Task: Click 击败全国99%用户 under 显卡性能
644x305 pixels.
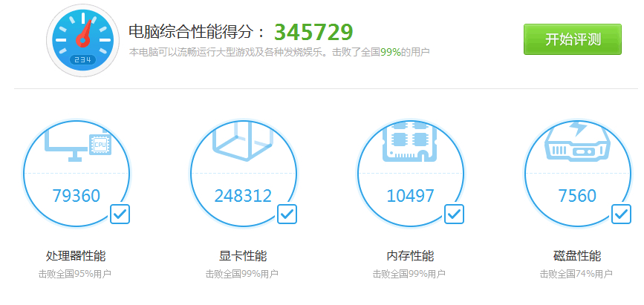Action: click(x=242, y=274)
